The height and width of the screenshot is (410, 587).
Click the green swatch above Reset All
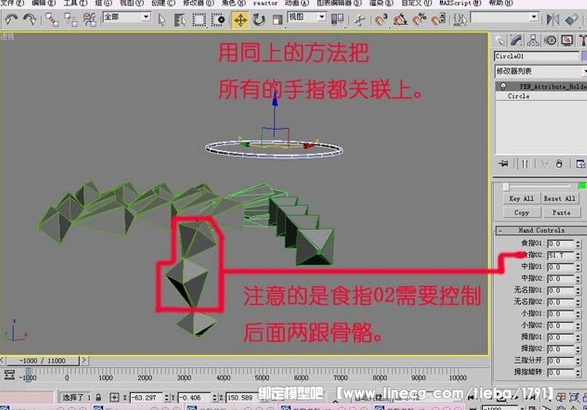582,186
